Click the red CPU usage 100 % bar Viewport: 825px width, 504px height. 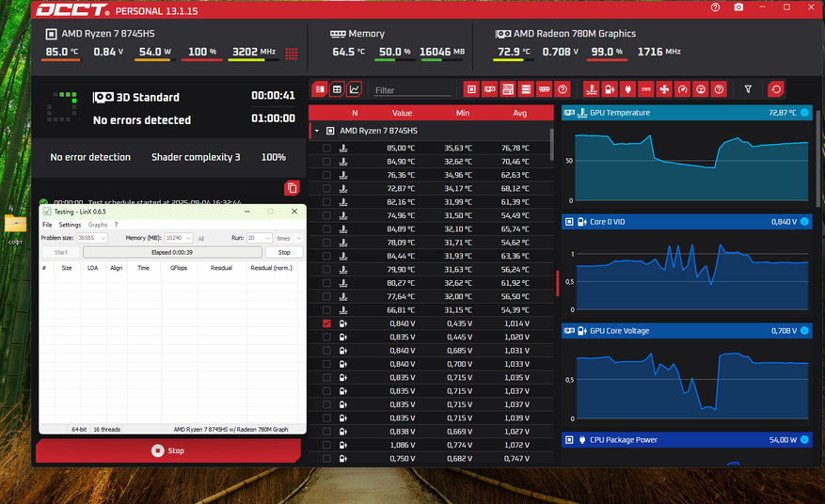201,59
